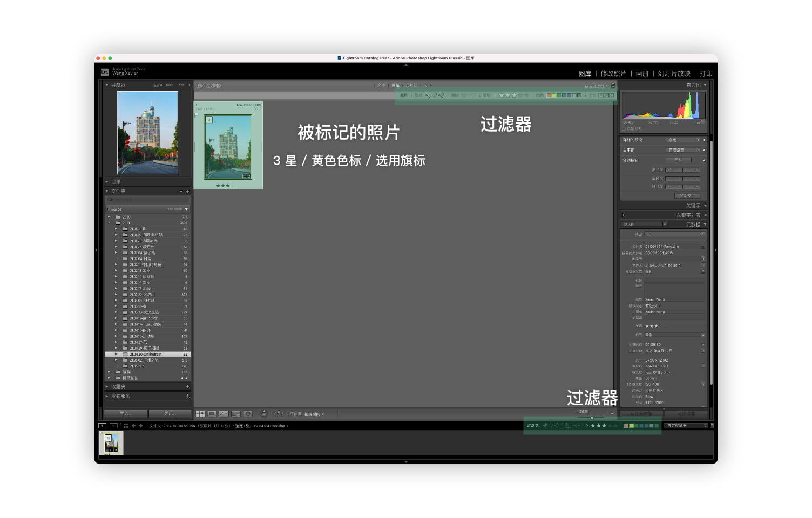Click the 导入 button below the left panel
The image size is (812, 518).
pos(125,413)
